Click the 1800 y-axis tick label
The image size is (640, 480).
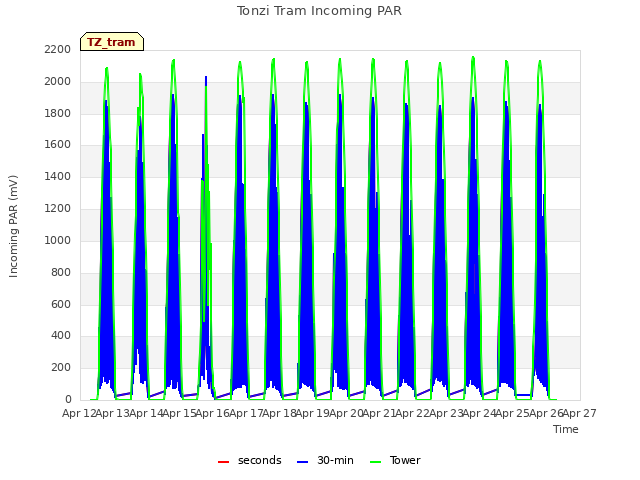[x=58, y=113]
